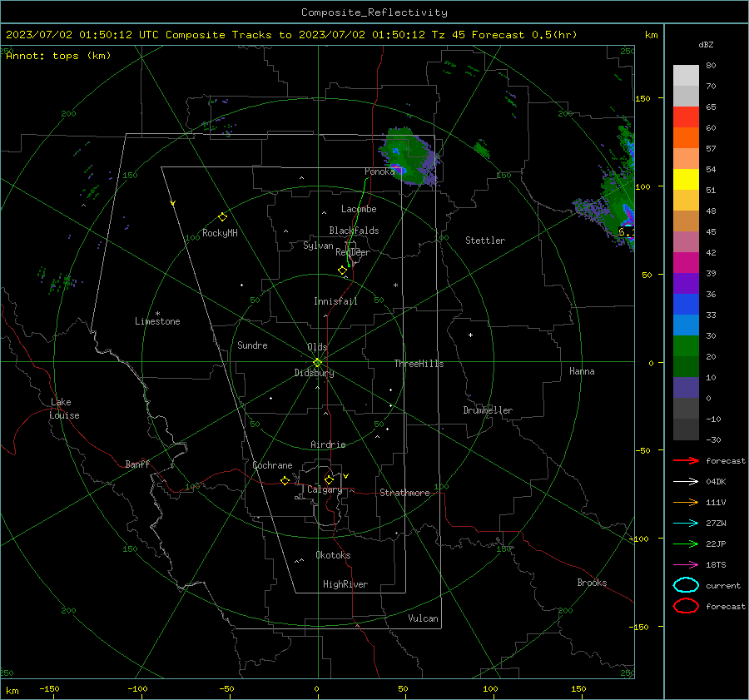Click the 'Annot: tops (km)' label
Viewport: 749px width, 700px height.
[x=58, y=56]
